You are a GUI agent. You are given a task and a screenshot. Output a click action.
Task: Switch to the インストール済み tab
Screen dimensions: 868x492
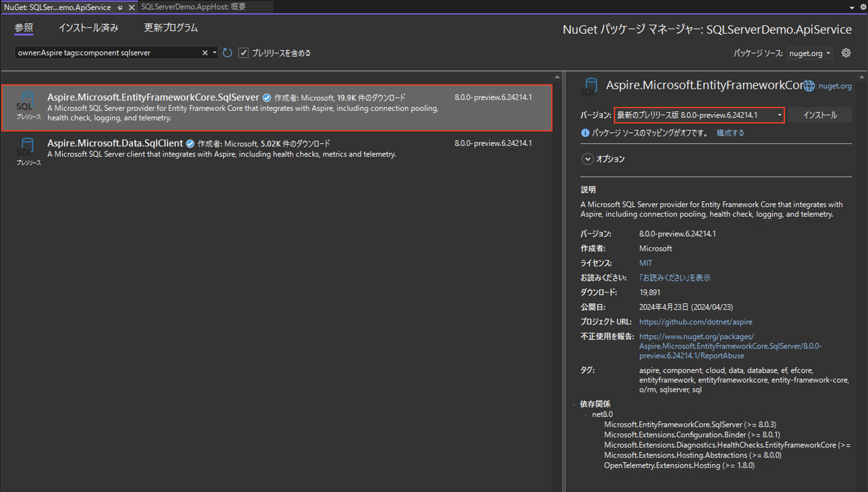point(88,28)
